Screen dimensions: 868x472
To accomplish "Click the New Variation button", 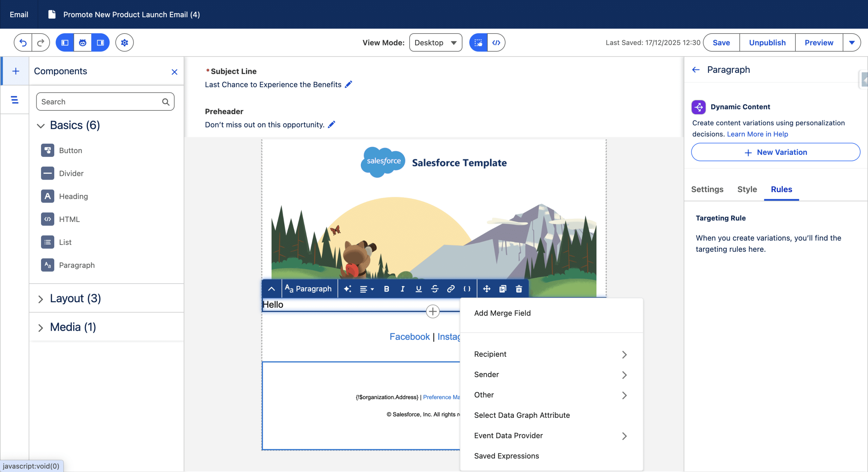I will (x=775, y=152).
